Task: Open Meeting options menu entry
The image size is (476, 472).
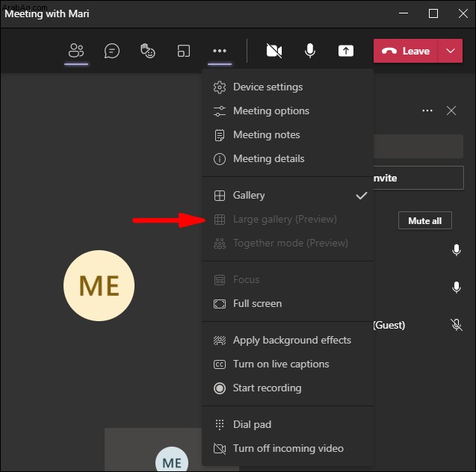Action: point(288,111)
